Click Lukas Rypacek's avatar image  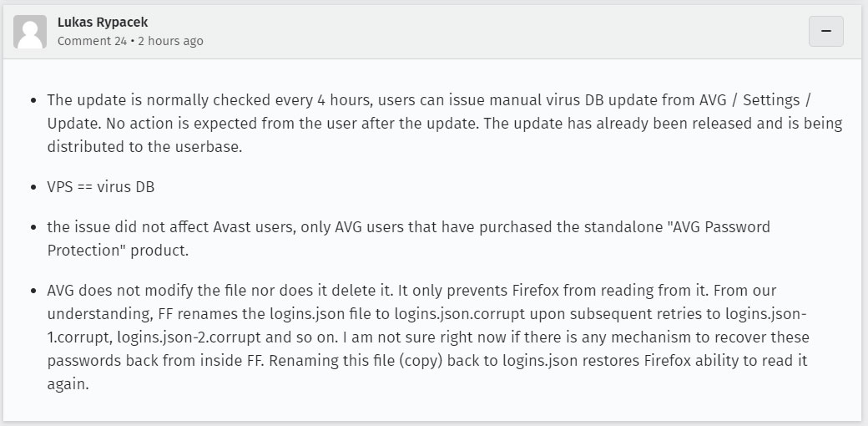point(30,32)
